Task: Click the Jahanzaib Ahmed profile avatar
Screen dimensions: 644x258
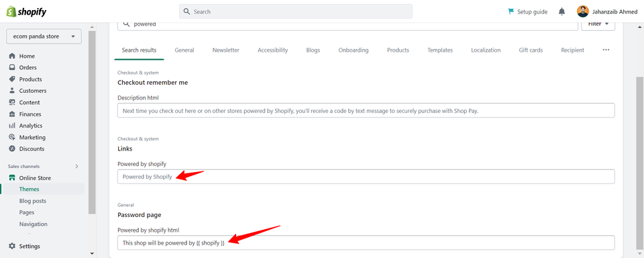Action: (583, 11)
